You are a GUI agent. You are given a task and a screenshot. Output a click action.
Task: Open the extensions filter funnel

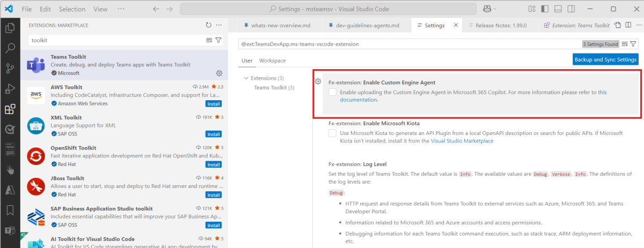point(218,40)
